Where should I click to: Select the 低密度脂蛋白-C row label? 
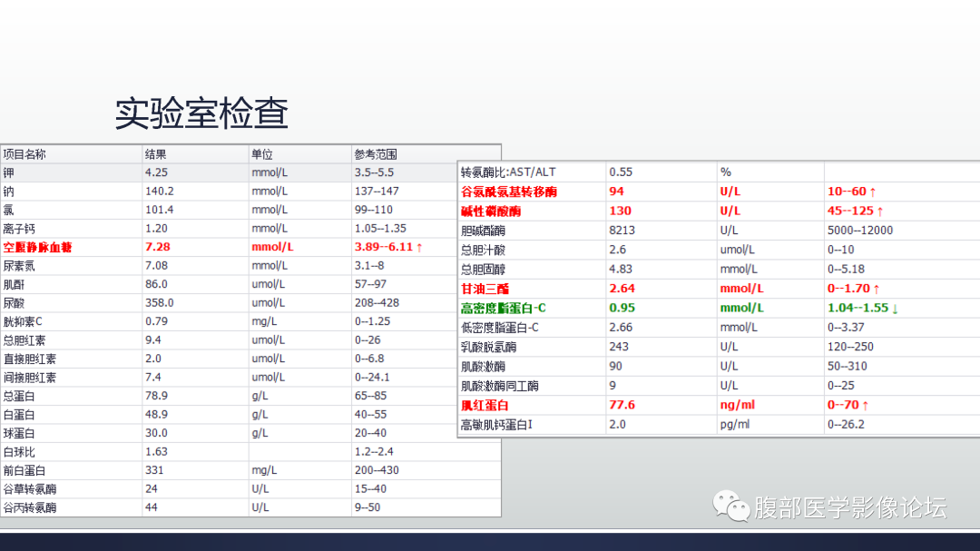click(x=499, y=328)
